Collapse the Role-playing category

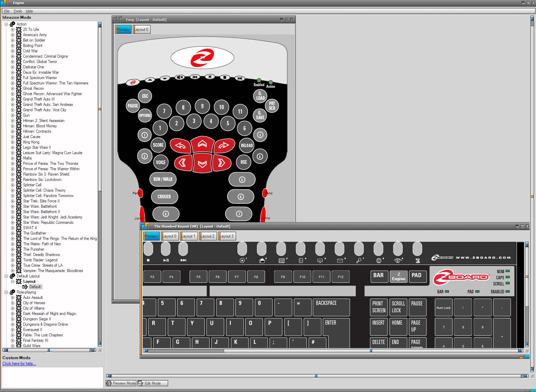[6, 292]
